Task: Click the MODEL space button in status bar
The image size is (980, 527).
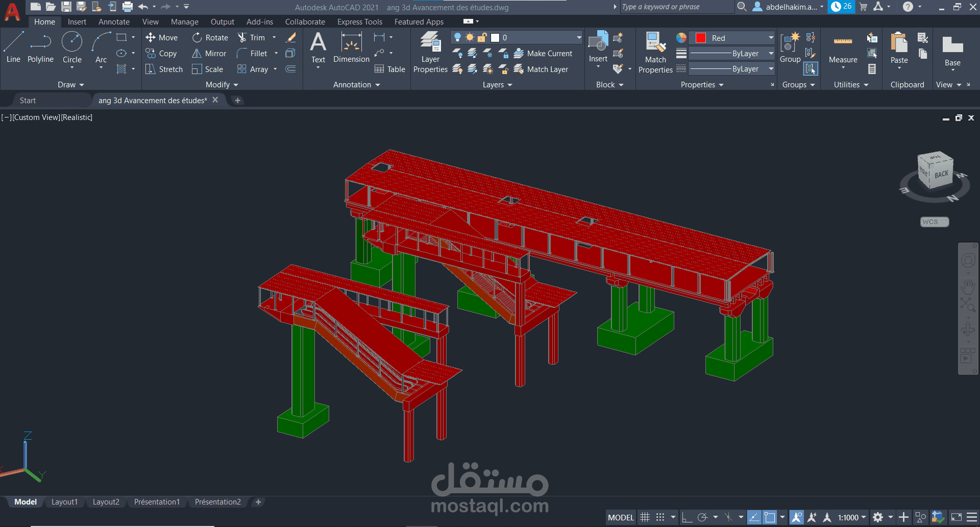Action: [621, 517]
